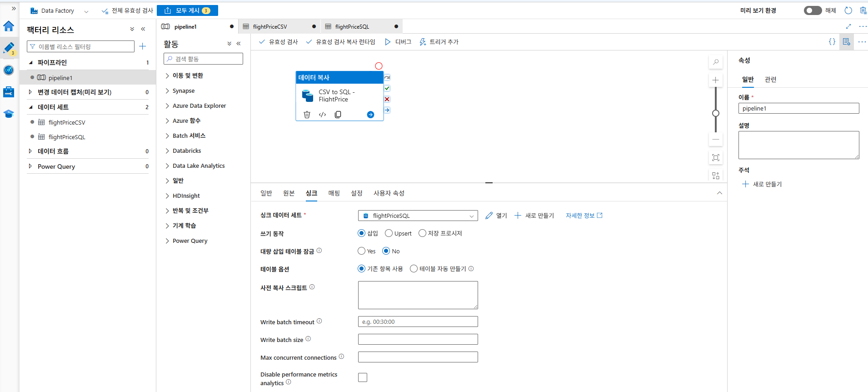Select the Insert write behavior
868x392 pixels.
362,233
